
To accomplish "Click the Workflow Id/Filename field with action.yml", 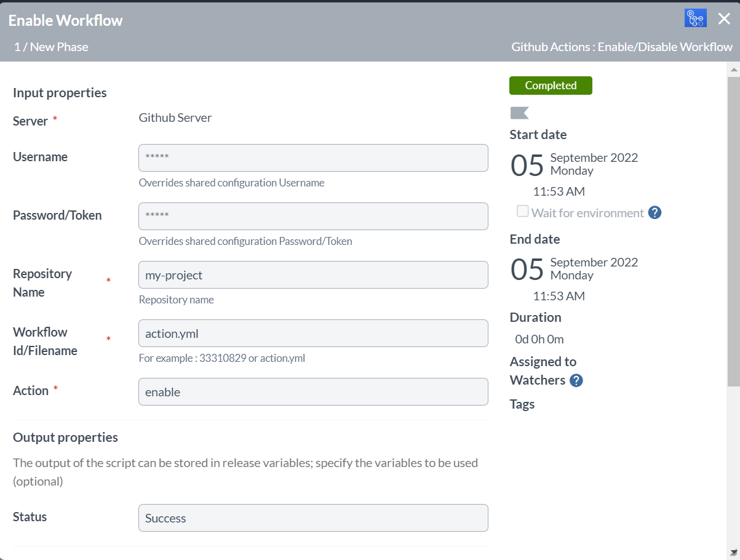I will pos(313,334).
